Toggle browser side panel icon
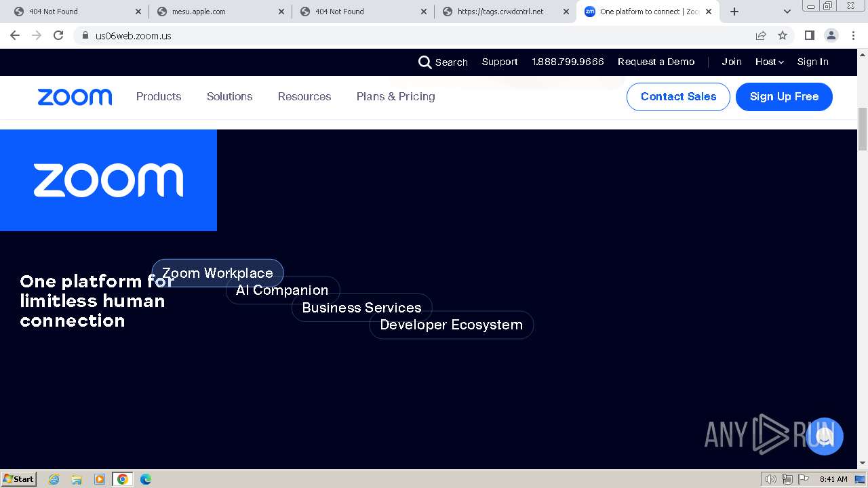 [x=810, y=35]
